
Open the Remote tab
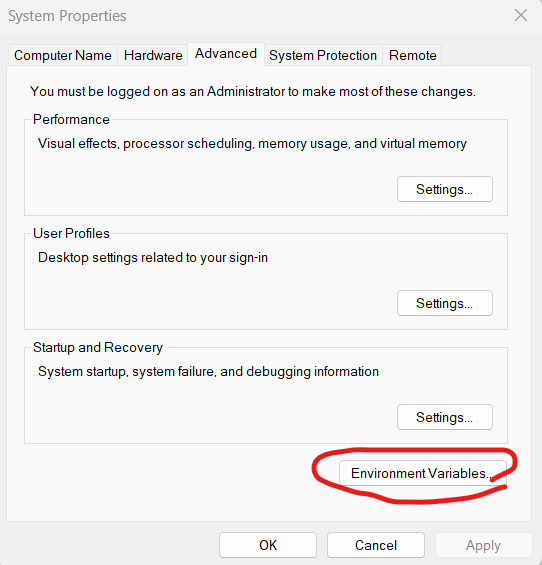pyautogui.click(x=412, y=55)
